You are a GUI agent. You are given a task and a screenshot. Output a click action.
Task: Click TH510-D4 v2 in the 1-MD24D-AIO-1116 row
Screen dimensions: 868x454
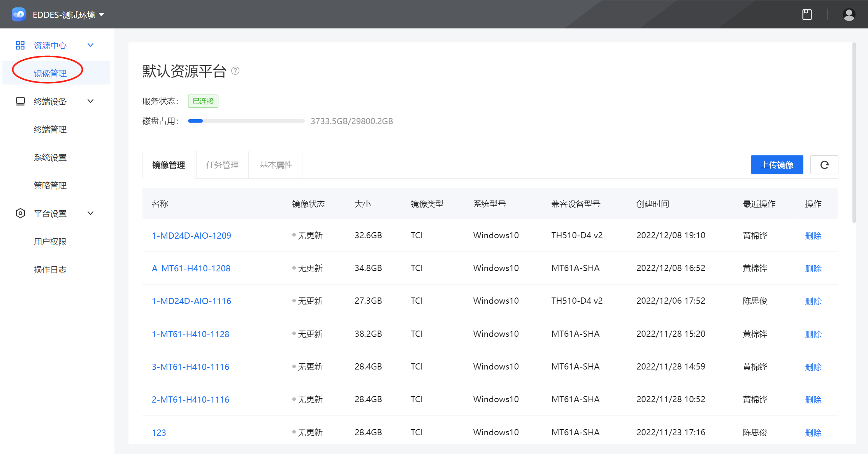577,301
